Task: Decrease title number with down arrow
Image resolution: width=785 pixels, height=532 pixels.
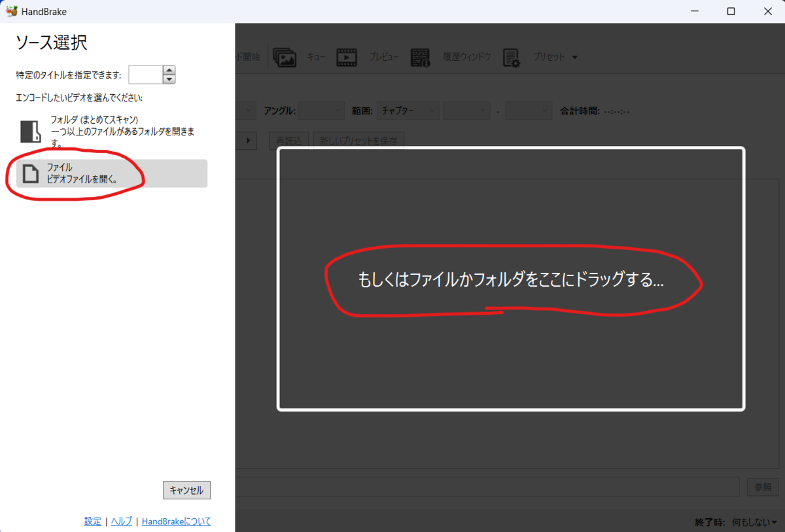Action: click(169, 79)
